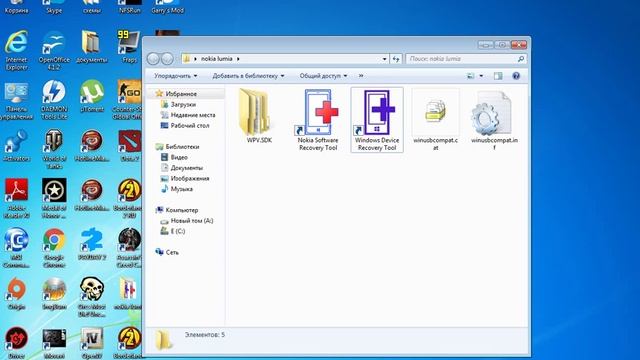
Task: Click the search magnifier icon
Action: (520, 59)
